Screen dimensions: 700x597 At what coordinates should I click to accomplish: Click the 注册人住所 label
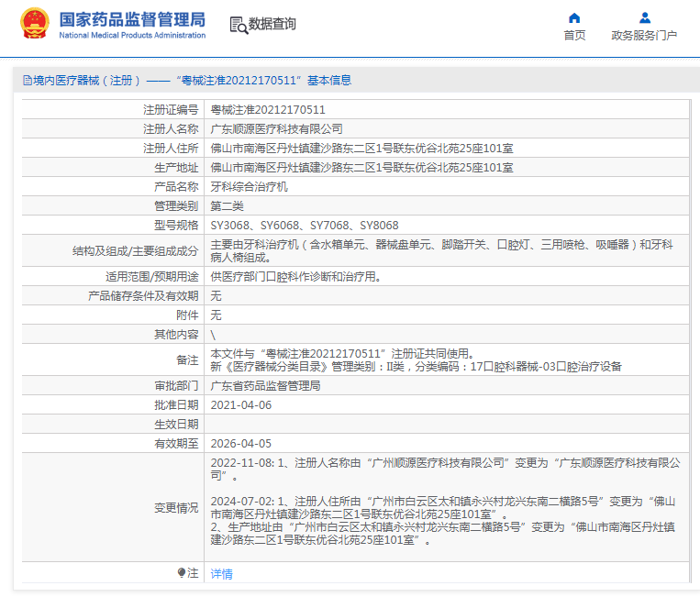coord(171,149)
